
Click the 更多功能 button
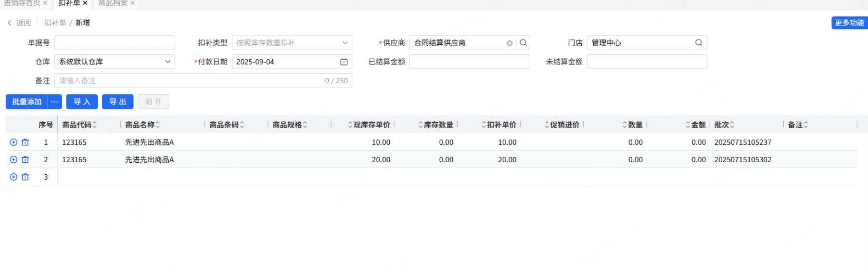pyautogui.click(x=849, y=23)
